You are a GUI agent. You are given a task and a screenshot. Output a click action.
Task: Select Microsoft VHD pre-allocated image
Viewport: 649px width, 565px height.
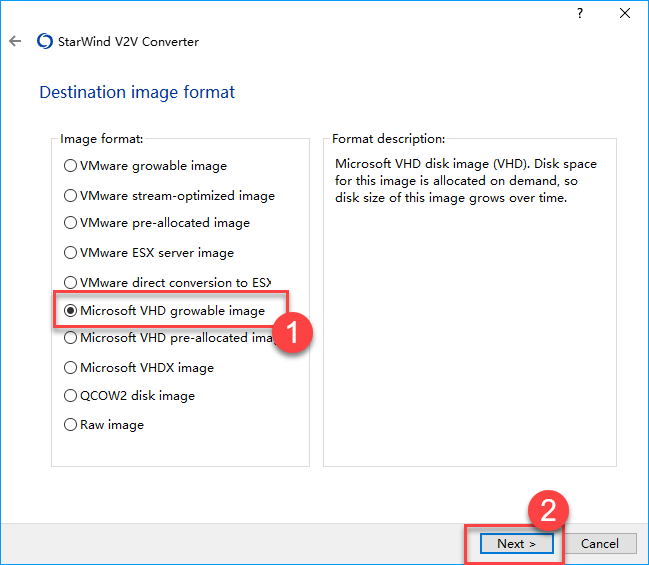coord(169,338)
